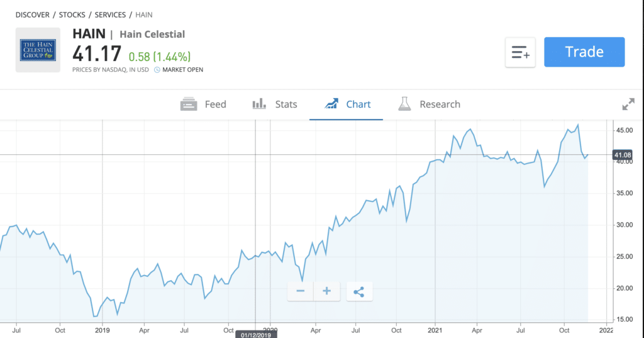Screen dimensions: 644x338
Task: Click the market open clock icon
Action: 157,70
